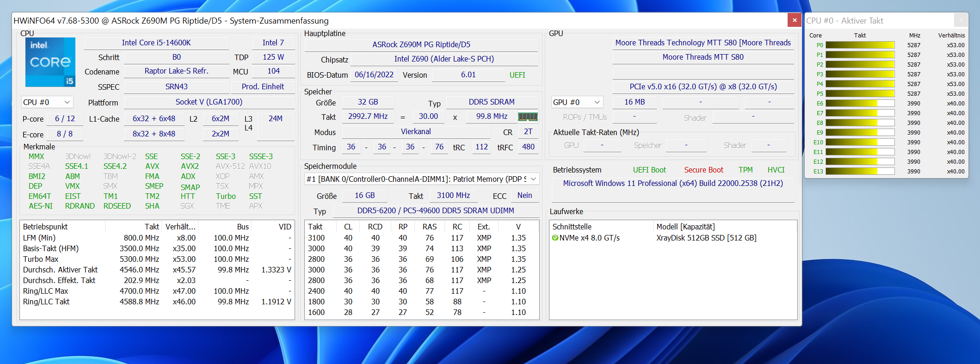Click the Verhält... column header

click(180, 227)
